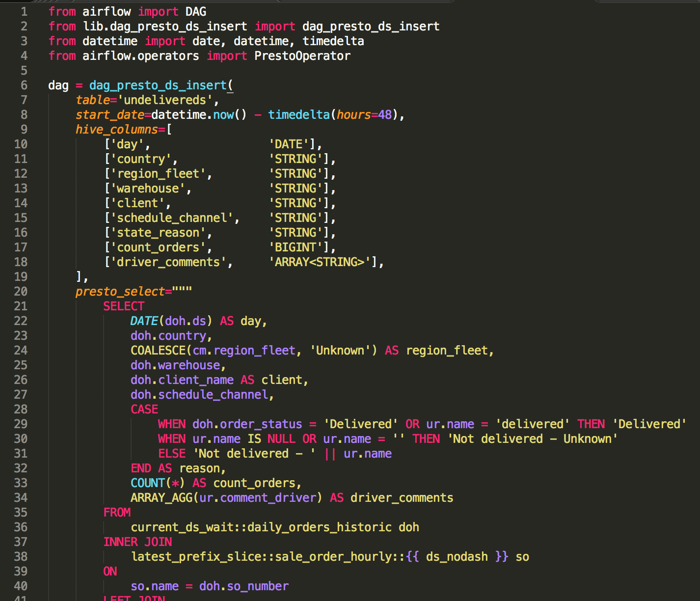The width and height of the screenshot is (700, 601).
Task: Click the presto_select parameter name
Action: coord(120,292)
